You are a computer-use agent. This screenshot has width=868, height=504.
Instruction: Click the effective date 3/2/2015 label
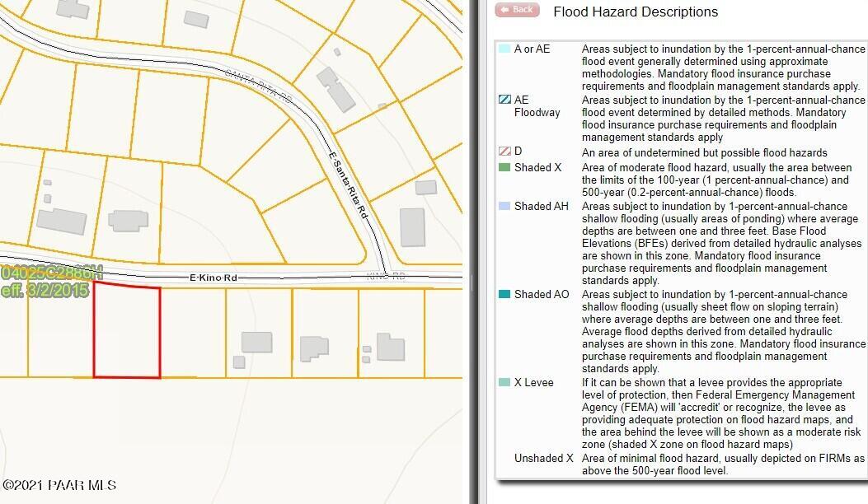[45, 291]
